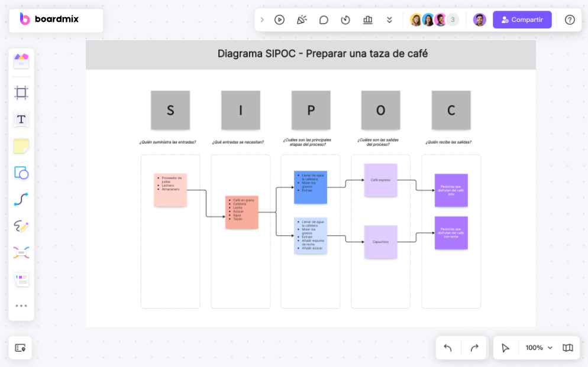Screen dimensions: 588x367
Task: Click '¿Qué entradas se necesitan?' caption
Action: [238, 142]
